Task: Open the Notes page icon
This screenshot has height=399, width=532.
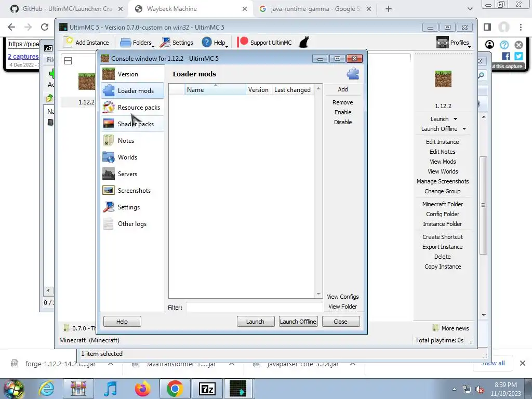Action: point(109,140)
